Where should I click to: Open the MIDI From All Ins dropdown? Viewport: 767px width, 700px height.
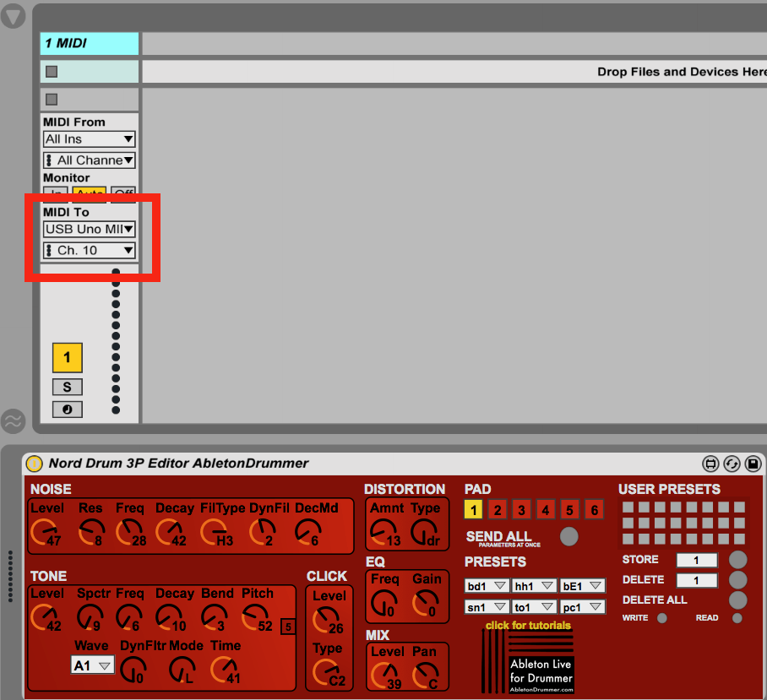coord(89,139)
